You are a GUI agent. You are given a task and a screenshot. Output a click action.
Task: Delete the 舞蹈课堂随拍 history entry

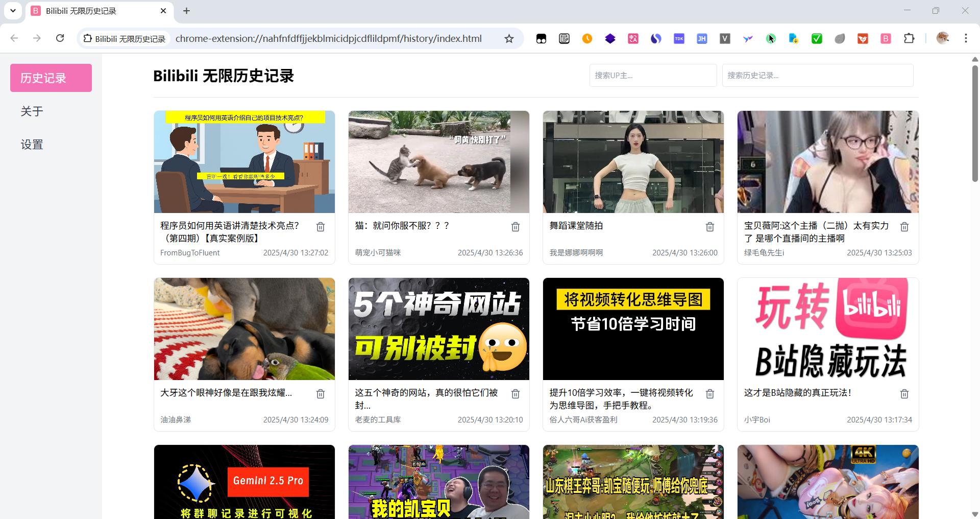[x=710, y=226]
